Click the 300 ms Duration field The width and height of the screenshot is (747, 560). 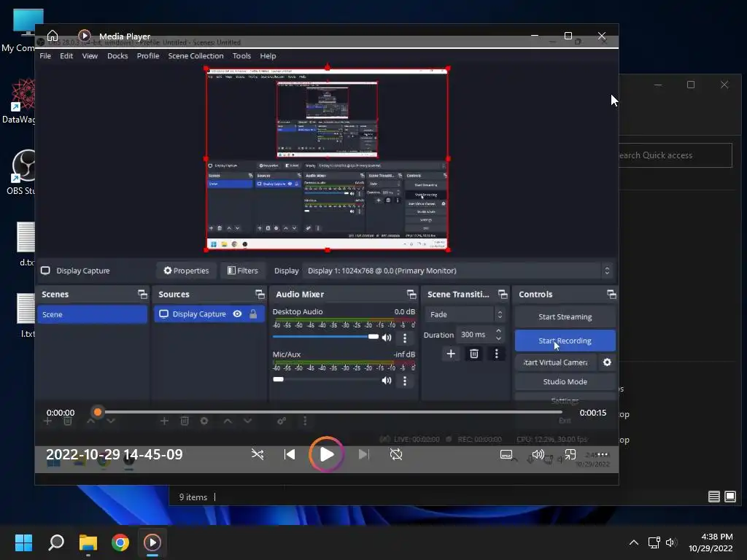point(474,335)
